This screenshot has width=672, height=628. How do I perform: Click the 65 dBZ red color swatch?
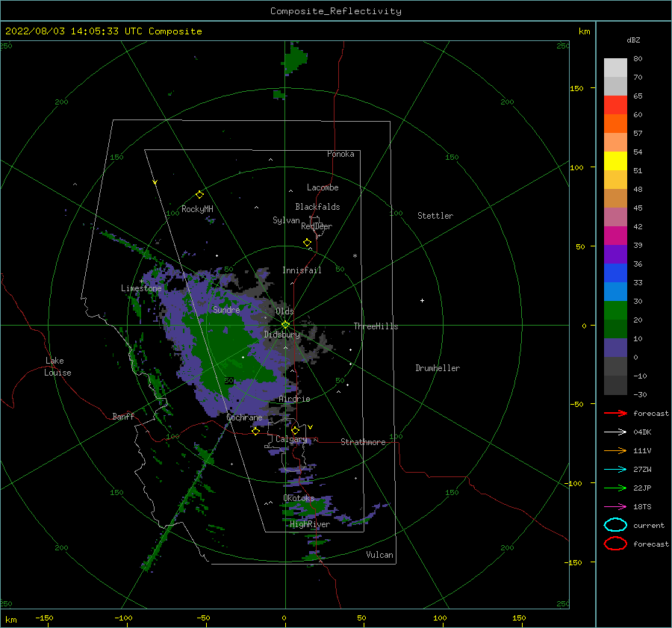coord(615,105)
